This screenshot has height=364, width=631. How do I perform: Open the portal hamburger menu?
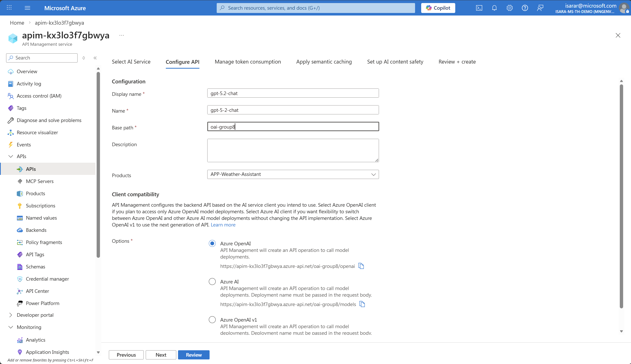27,8
